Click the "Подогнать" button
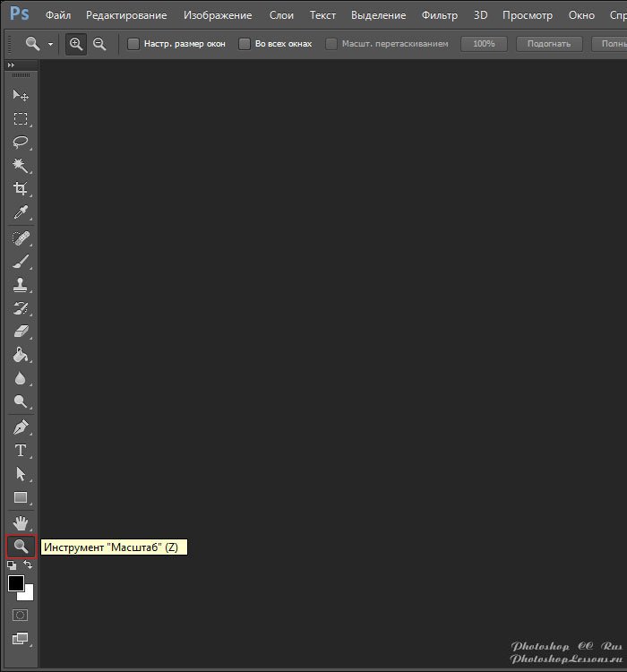The image size is (627, 672). point(543,44)
